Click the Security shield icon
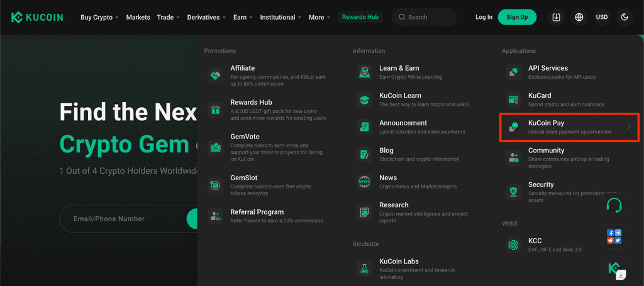 513,192
